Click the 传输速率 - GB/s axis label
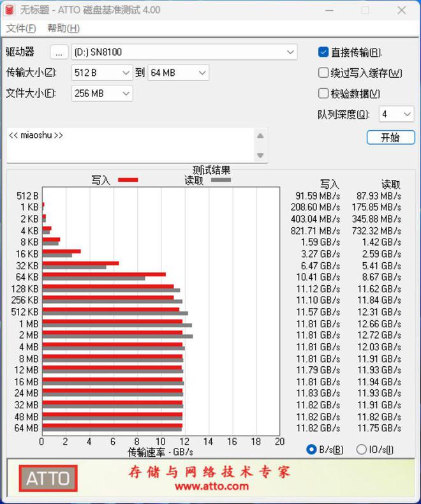 [x=160, y=452]
